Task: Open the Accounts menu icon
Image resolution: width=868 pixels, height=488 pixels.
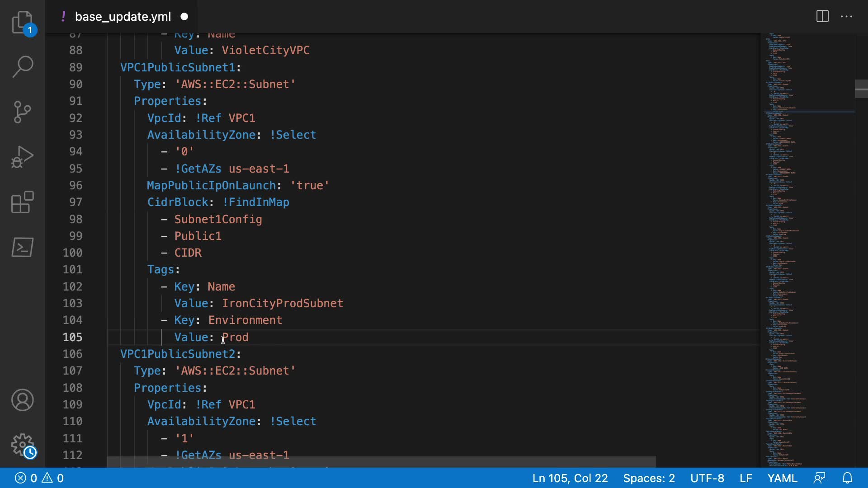Action: click(22, 400)
